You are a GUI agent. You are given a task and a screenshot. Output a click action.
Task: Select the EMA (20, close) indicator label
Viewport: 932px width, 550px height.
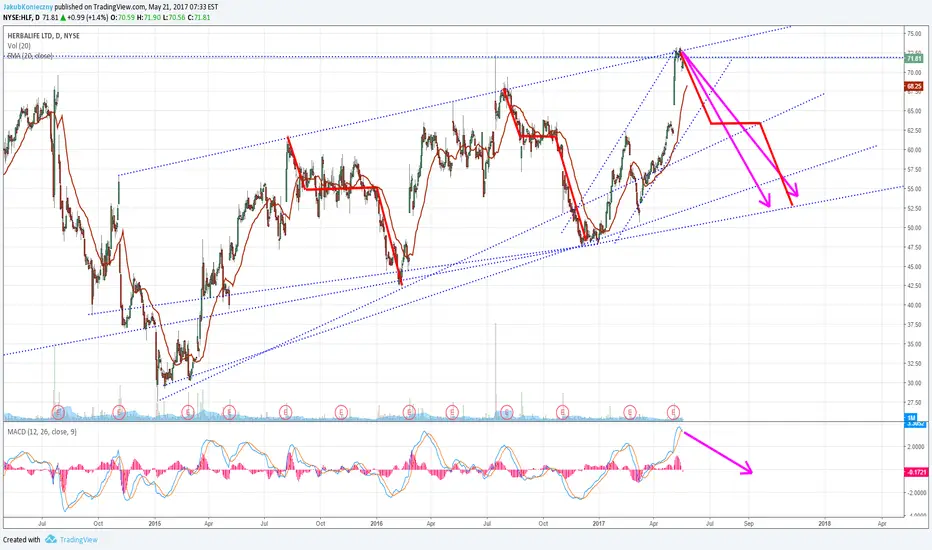[30, 56]
